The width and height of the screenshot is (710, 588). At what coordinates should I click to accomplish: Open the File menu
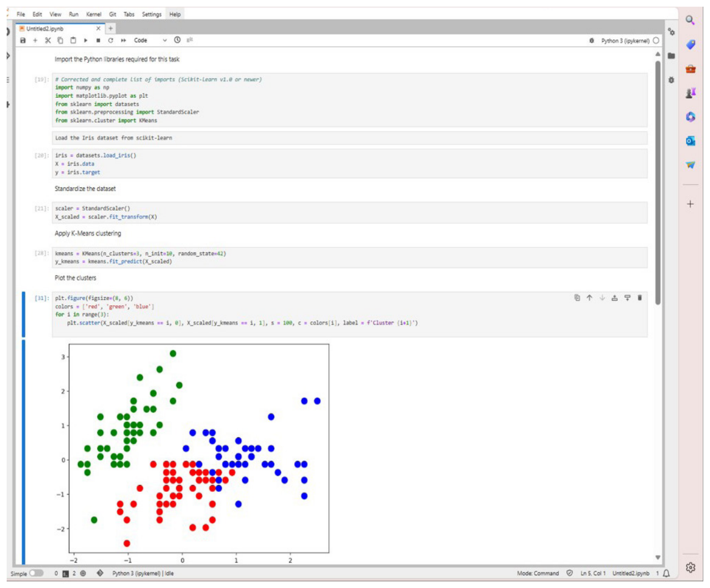(x=21, y=14)
